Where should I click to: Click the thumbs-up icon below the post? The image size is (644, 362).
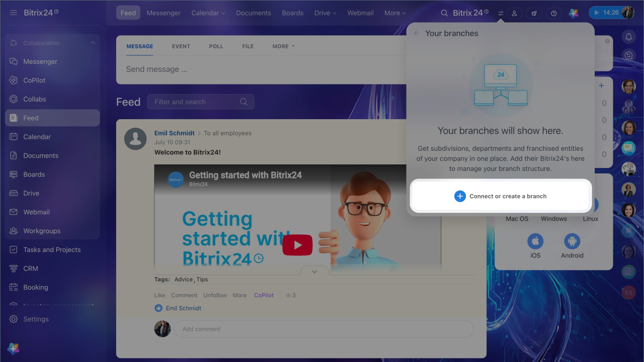click(158, 308)
